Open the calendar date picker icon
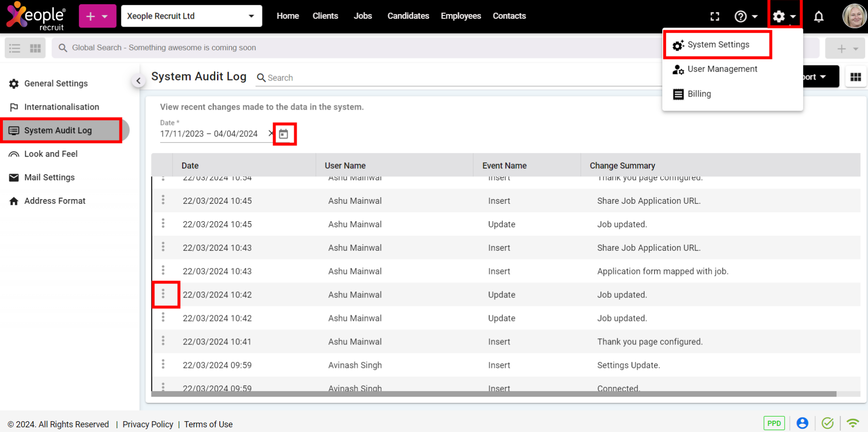This screenshot has width=868, height=432. pyautogui.click(x=283, y=134)
